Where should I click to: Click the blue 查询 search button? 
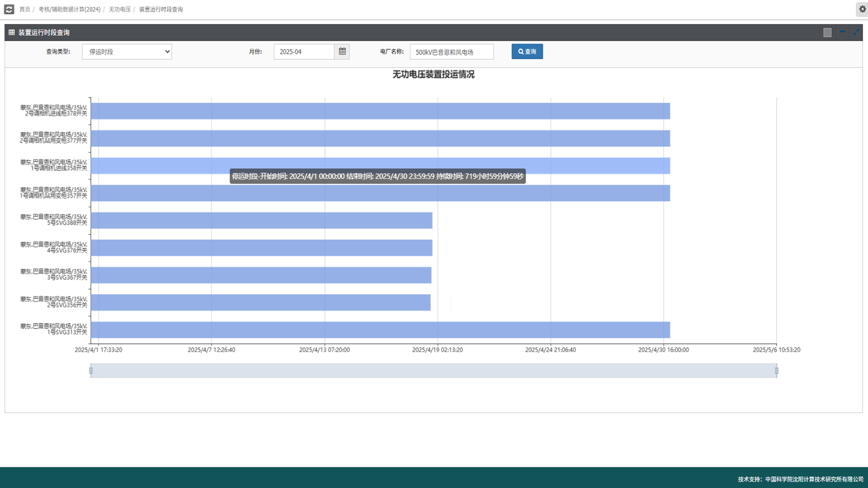[527, 52]
